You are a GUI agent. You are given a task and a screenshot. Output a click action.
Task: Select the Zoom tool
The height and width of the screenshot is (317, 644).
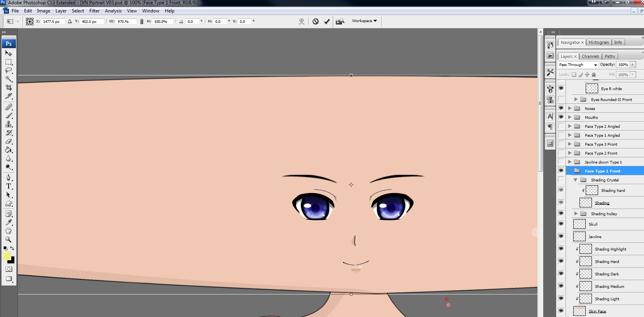[x=9, y=240]
